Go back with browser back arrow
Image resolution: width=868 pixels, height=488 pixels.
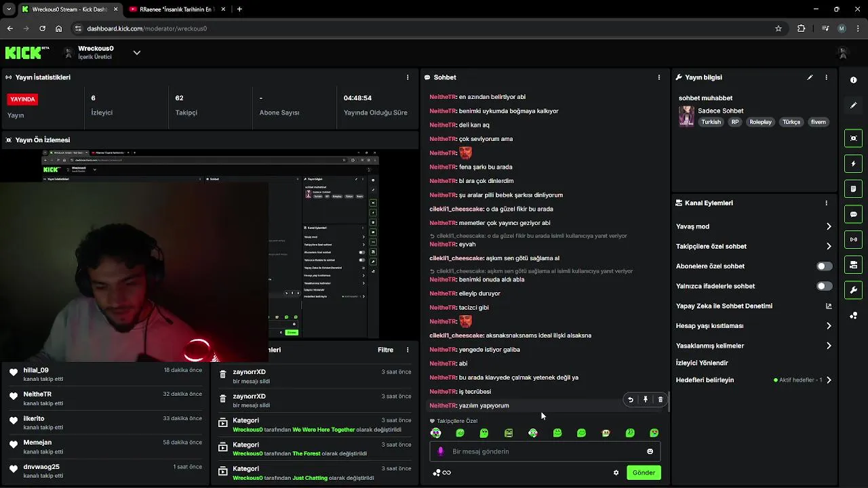[x=9, y=28]
